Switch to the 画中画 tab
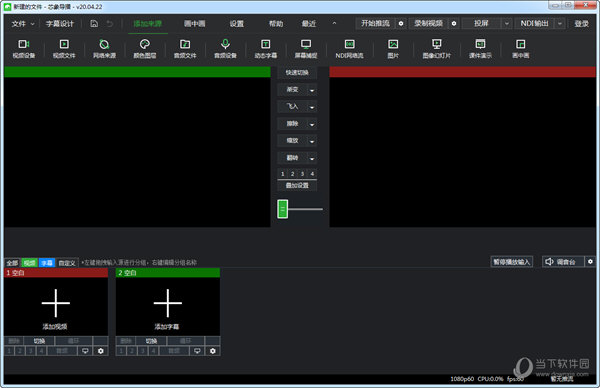600x388 pixels. (194, 24)
